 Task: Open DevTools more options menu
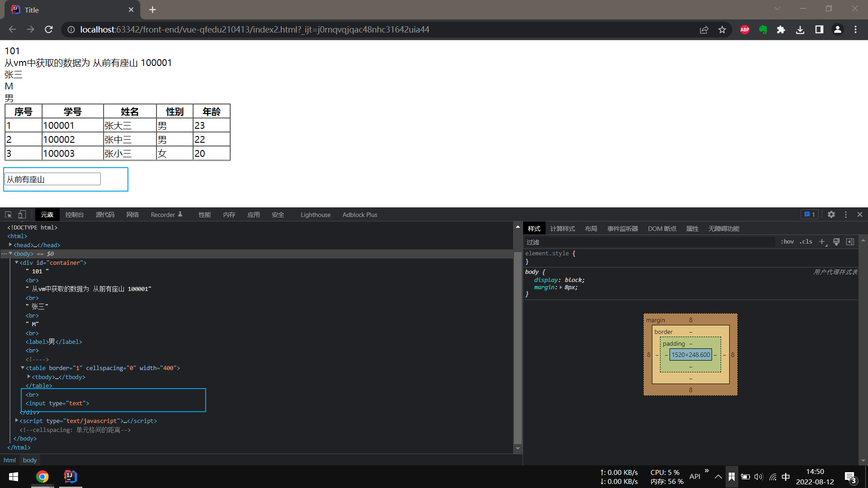click(846, 215)
